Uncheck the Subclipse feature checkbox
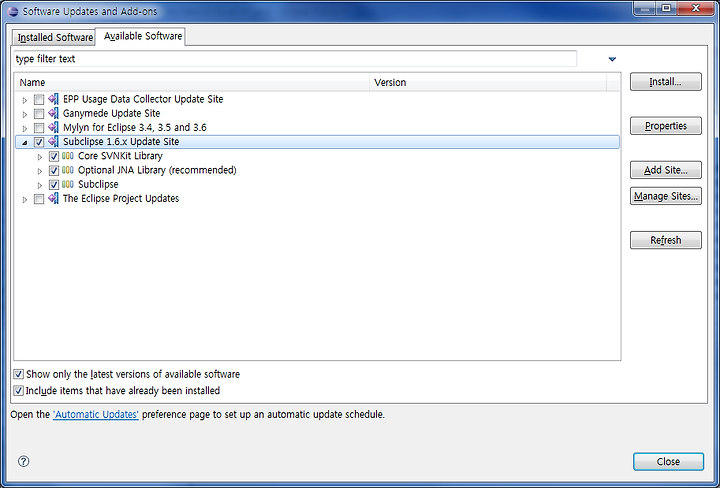Screen dimensions: 720x488 coord(54,185)
